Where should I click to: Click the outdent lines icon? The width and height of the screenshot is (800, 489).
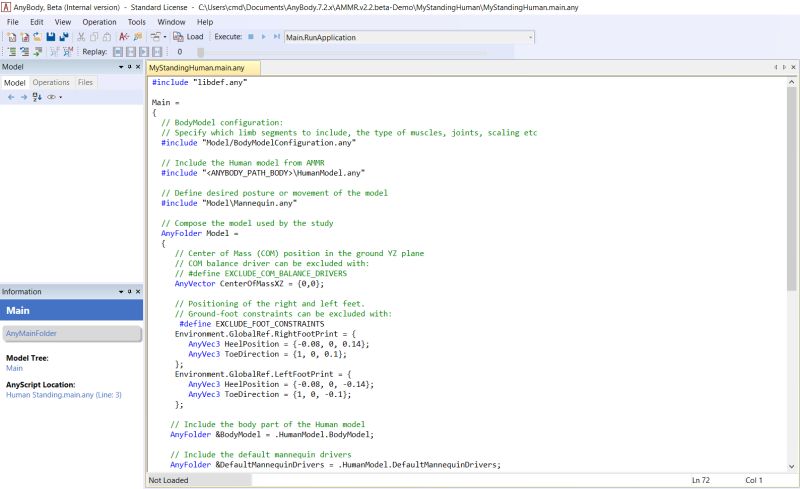coord(24,52)
